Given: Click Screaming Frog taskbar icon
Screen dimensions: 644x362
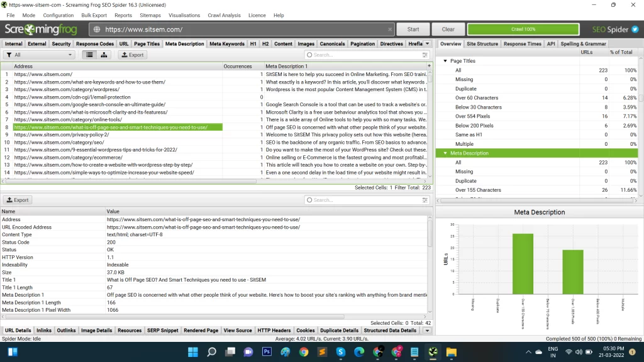Looking at the screenshot, I should tap(433, 352).
